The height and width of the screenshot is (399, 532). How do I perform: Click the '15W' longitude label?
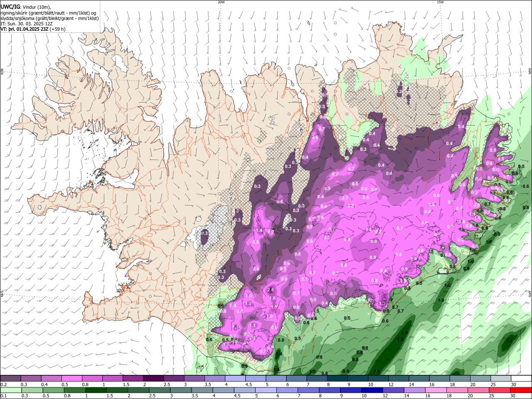pos(440,2)
